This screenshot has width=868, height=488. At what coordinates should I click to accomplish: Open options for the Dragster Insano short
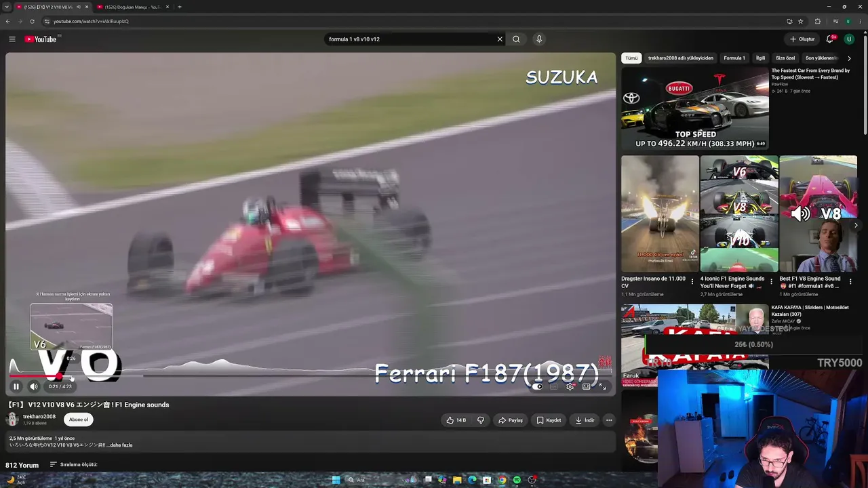pyautogui.click(x=692, y=281)
